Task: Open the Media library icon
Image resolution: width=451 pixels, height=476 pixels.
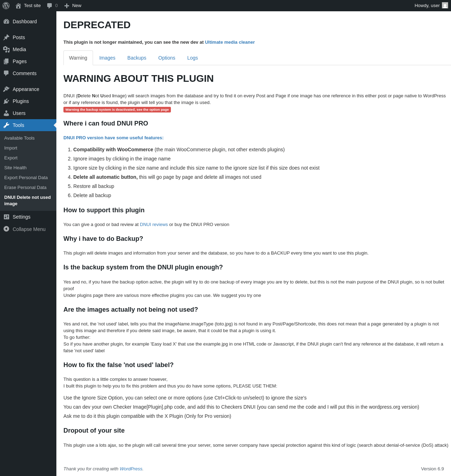Action: (6, 49)
